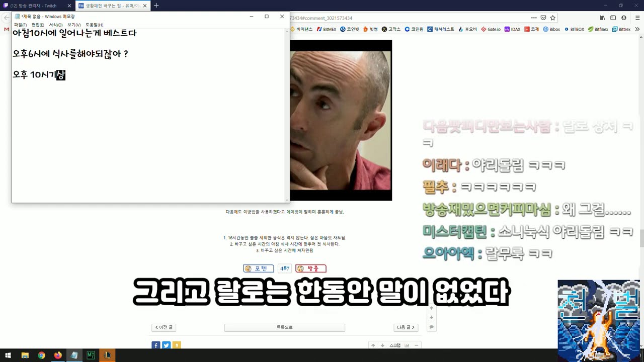Open the BITBOX bookmark
Image resolution: width=644 pixels, height=362 pixels.
point(574,29)
